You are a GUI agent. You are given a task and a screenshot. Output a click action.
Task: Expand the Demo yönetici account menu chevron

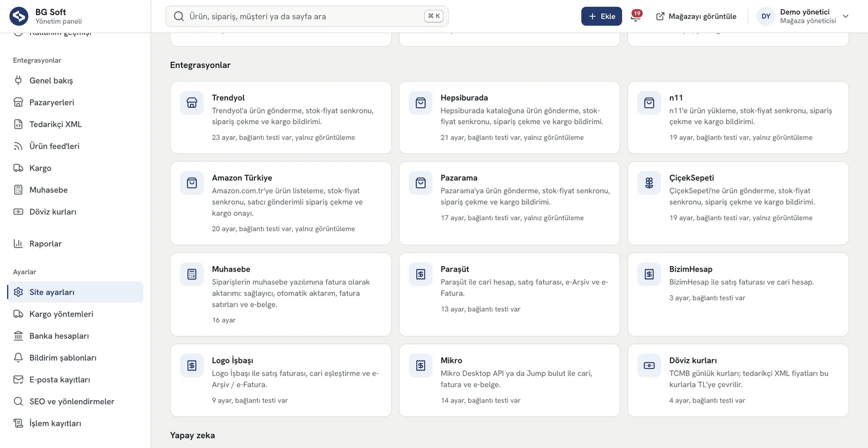pos(845,16)
